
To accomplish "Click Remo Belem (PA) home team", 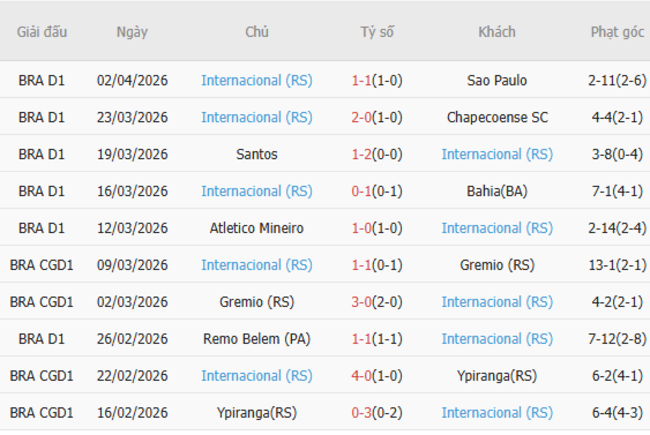I will pos(257,339).
